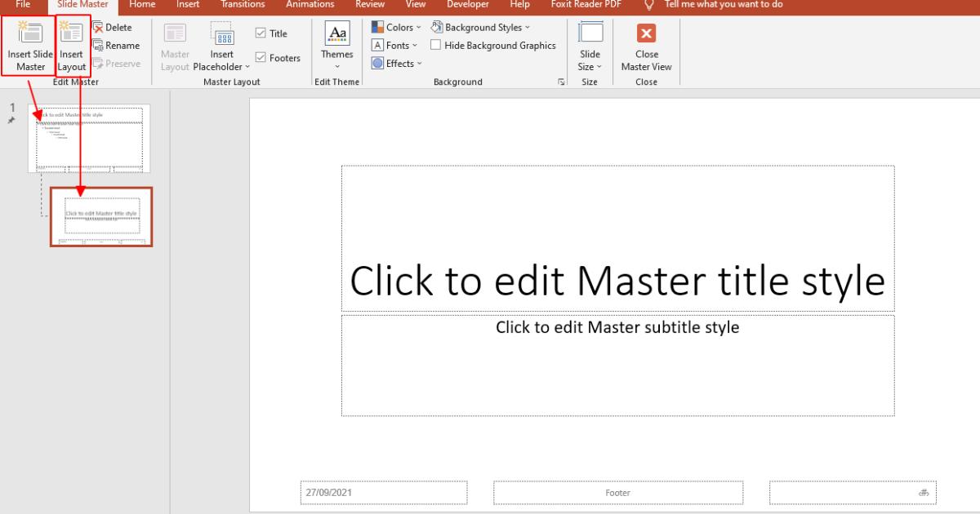Click the Tell me what you want to do box
This screenshot has height=514, width=980.
point(724,5)
